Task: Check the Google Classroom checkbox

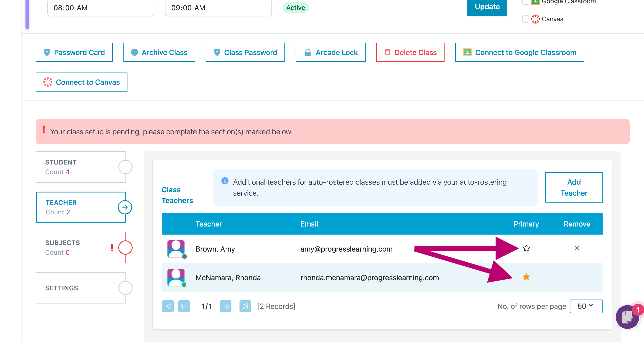Action: pyautogui.click(x=525, y=2)
